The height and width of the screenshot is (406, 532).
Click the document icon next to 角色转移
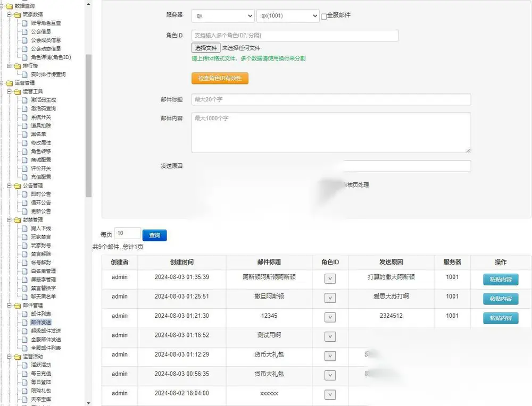click(x=24, y=151)
